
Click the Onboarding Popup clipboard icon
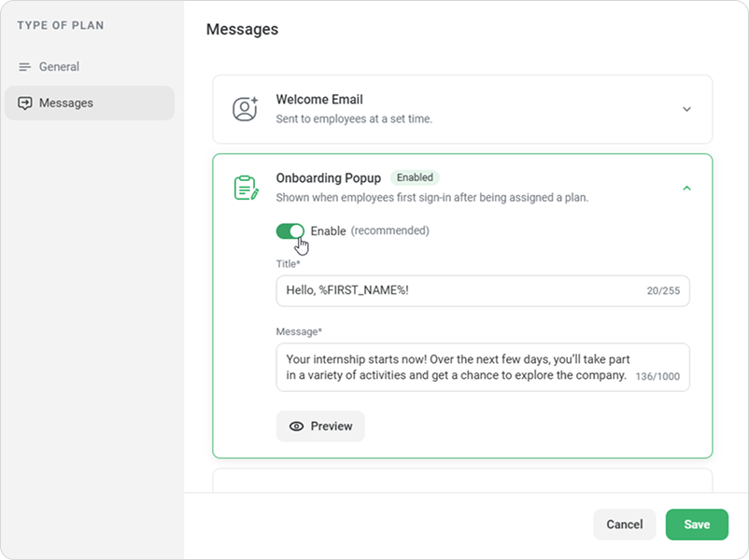[247, 188]
